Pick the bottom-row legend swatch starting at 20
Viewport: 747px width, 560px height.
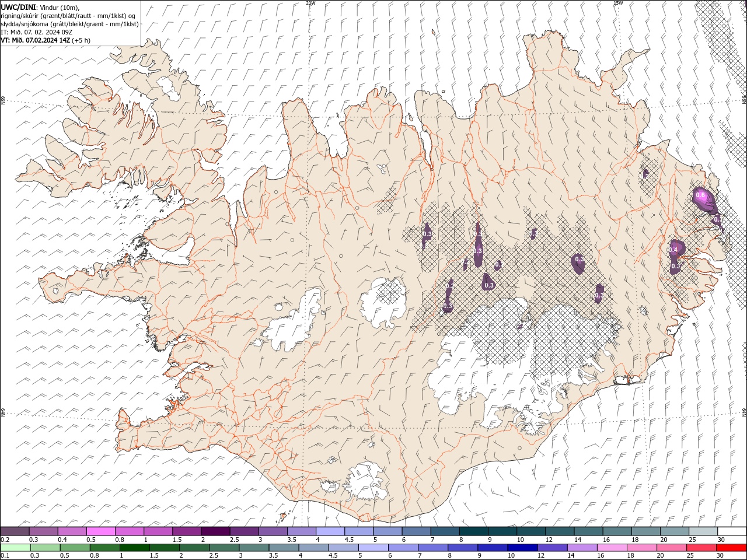click(672, 548)
